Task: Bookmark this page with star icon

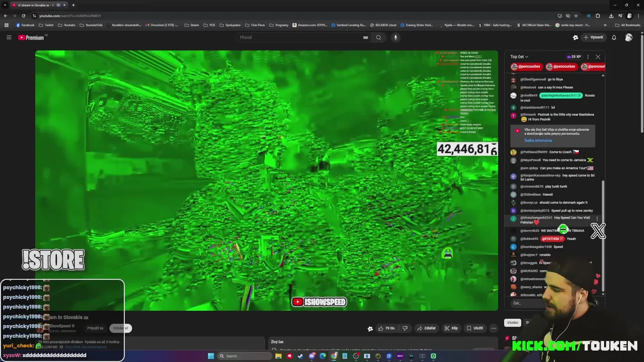Action: (576, 16)
